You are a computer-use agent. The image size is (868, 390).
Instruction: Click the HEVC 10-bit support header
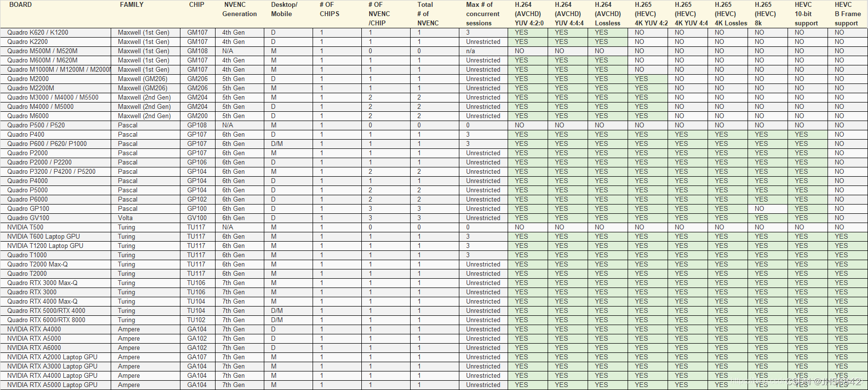tap(806, 14)
